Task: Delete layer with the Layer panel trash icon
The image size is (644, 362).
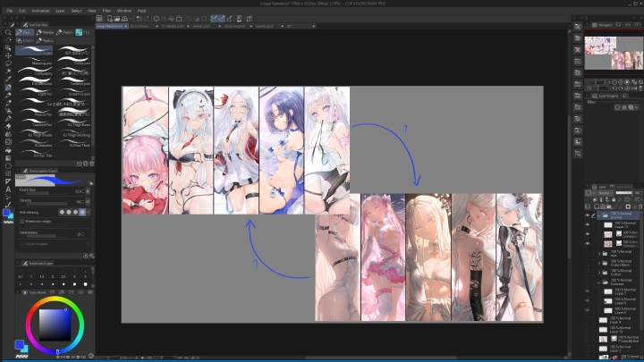Action: click(x=640, y=206)
